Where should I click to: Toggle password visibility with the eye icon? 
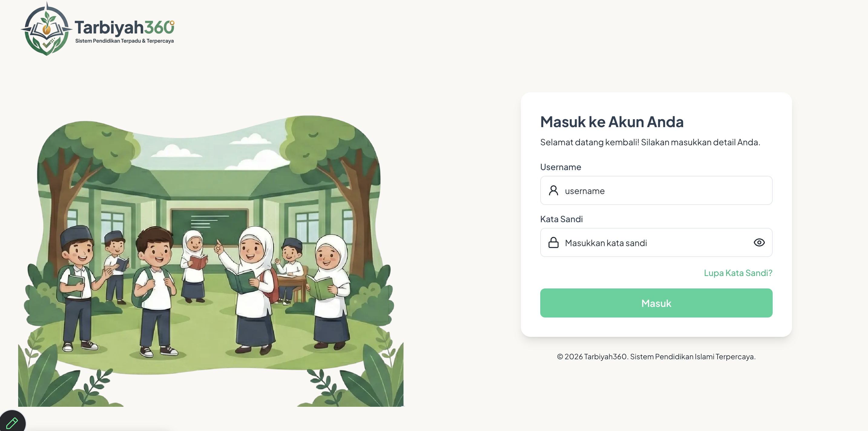(x=759, y=242)
